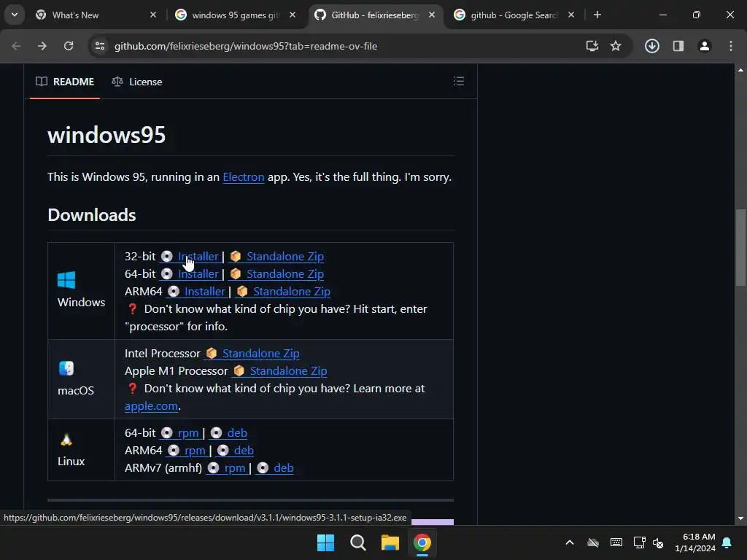Click the scrollbar up arrow

point(740,70)
